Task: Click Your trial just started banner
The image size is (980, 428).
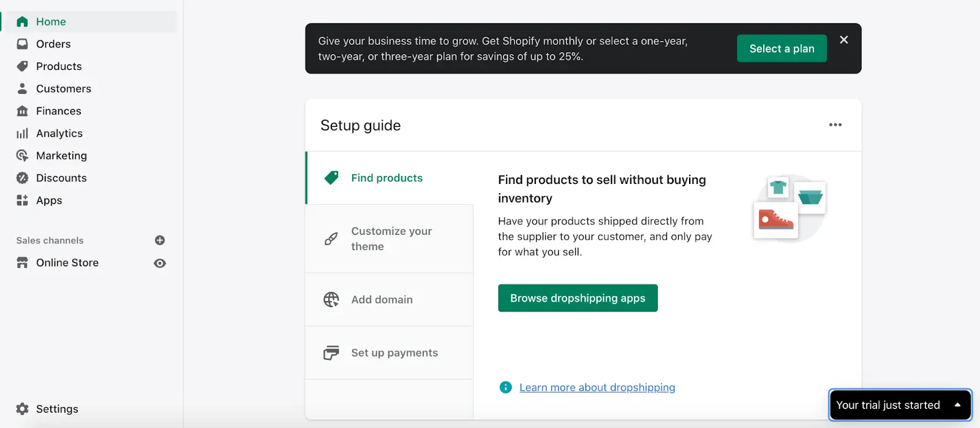Action: click(x=900, y=405)
